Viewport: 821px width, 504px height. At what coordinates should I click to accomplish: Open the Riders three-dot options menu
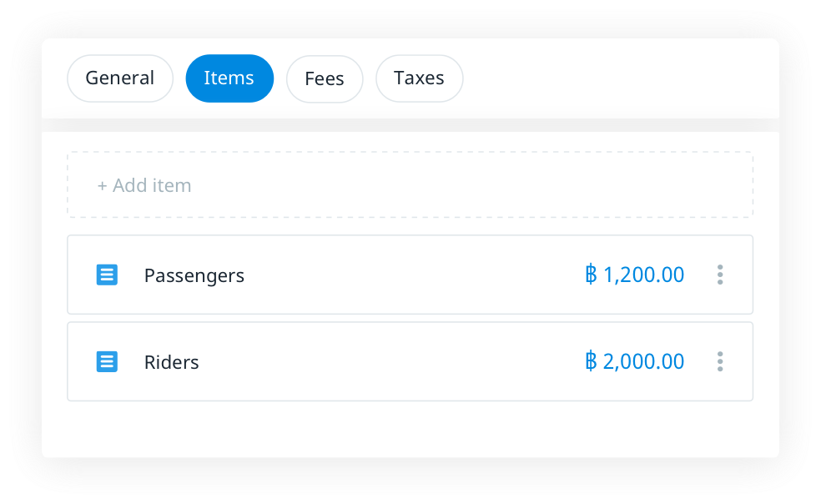point(720,361)
